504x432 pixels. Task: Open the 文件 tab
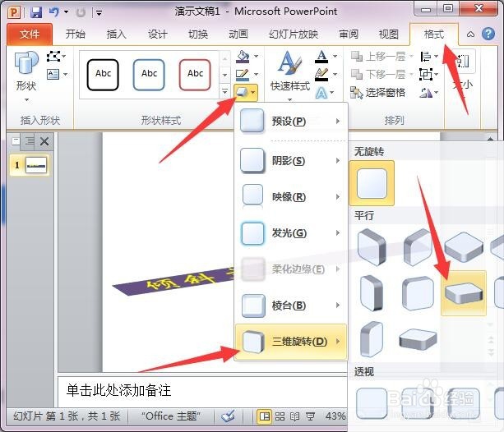pos(30,34)
